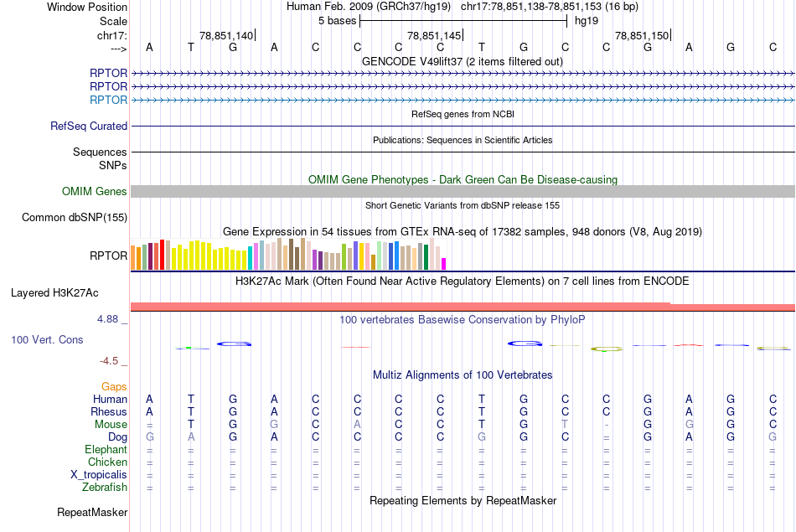The width and height of the screenshot is (796, 532).
Task: Click the light-blue RPTOR transcript arrow line
Action: pos(463,100)
